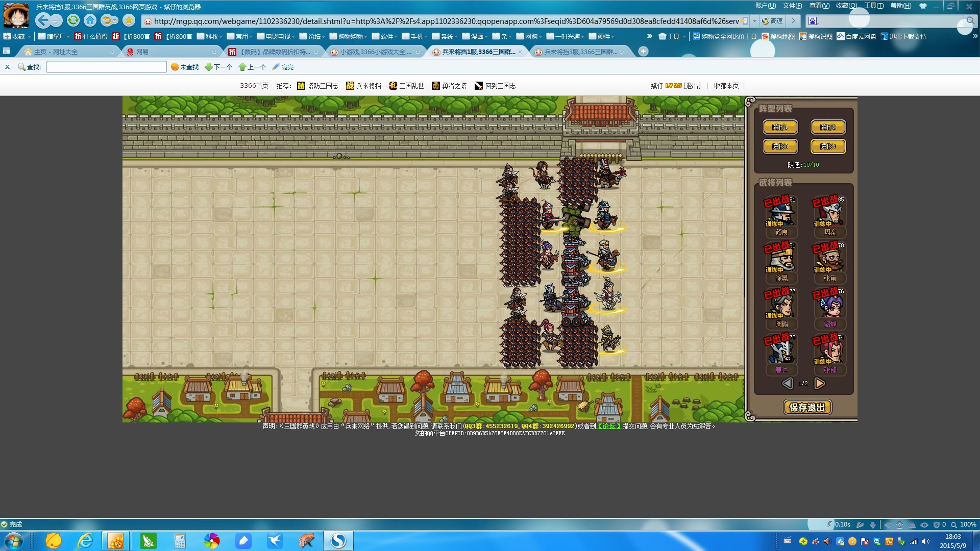Screen dimensions: 980x551
Task: Select formation 阵形3
Action: (780, 146)
